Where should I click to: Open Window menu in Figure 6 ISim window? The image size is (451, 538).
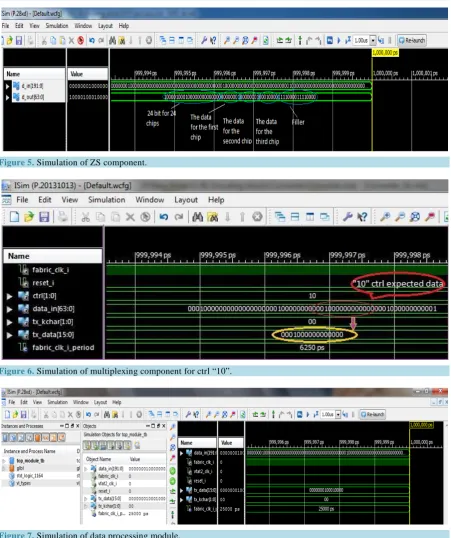click(150, 200)
